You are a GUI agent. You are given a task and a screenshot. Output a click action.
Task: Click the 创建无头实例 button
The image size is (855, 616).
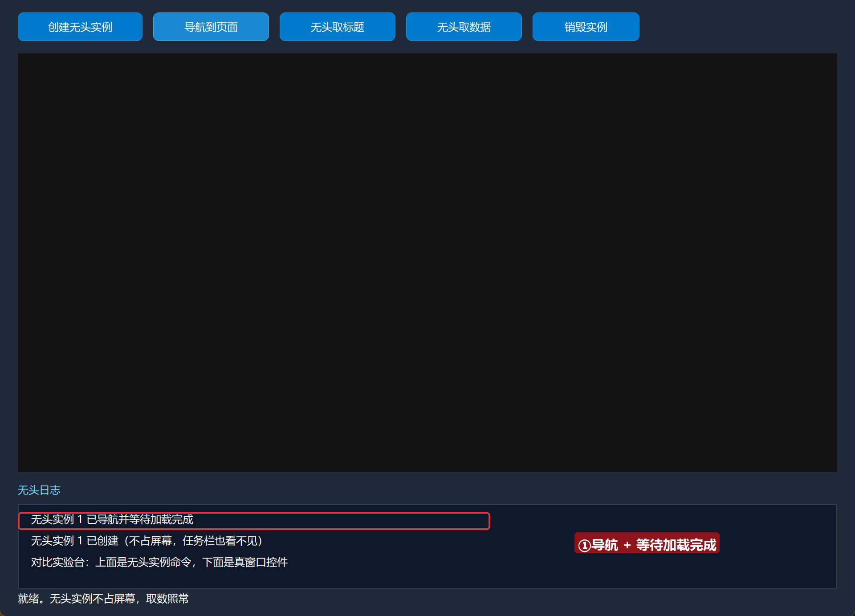(x=80, y=27)
